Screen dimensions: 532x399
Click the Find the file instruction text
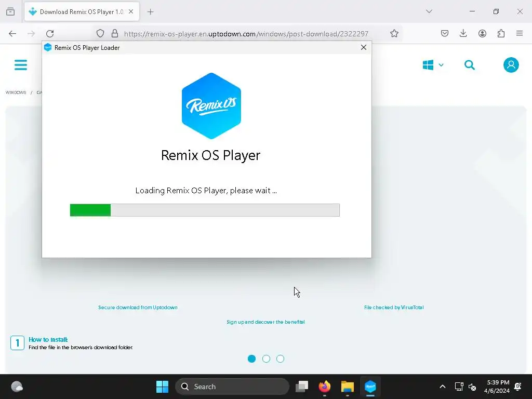[x=81, y=348]
